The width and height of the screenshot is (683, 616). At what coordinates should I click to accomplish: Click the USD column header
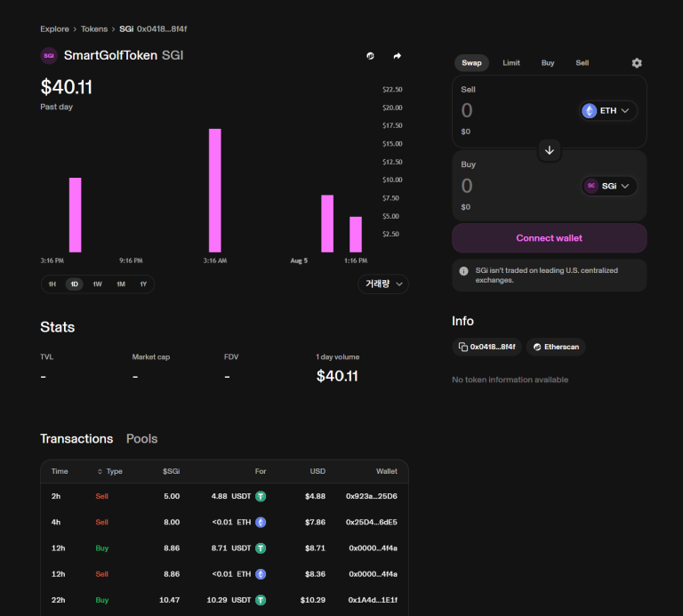[317, 471]
